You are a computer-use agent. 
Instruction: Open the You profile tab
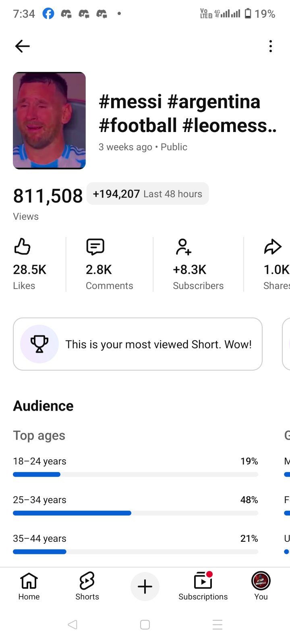pos(261,586)
